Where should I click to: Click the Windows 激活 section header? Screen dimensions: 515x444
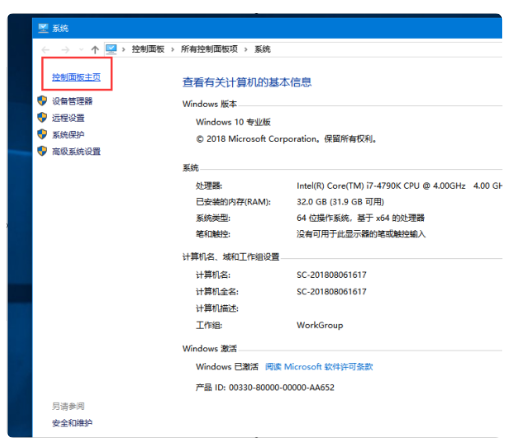tap(210, 349)
